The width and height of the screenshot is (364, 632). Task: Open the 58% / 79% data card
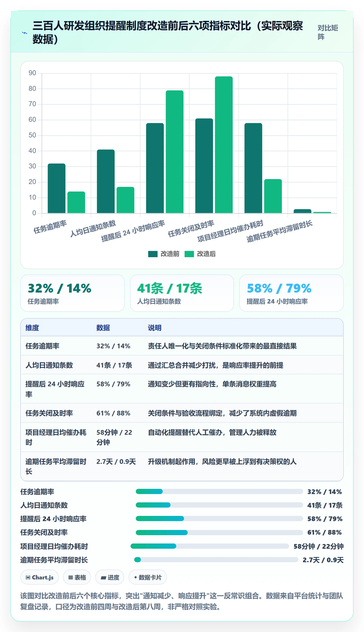click(x=291, y=293)
